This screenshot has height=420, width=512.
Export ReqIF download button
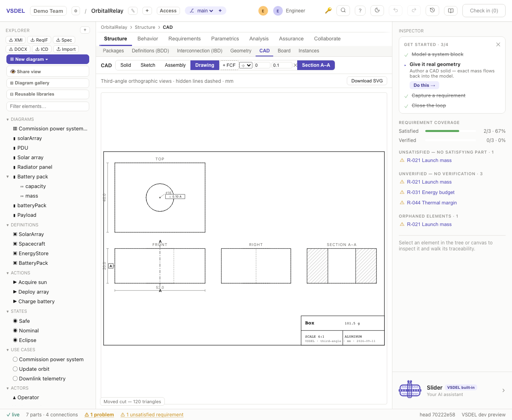click(39, 40)
